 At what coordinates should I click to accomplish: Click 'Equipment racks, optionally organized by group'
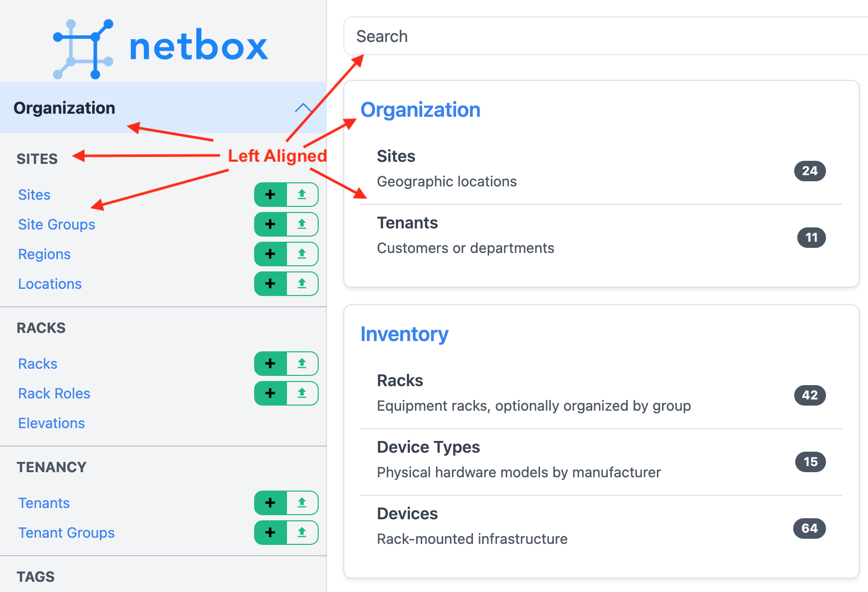click(534, 406)
